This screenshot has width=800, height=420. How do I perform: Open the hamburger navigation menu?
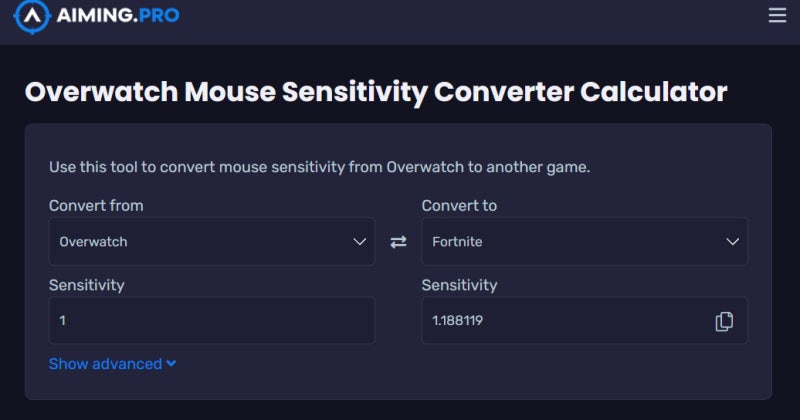[x=777, y=15]
